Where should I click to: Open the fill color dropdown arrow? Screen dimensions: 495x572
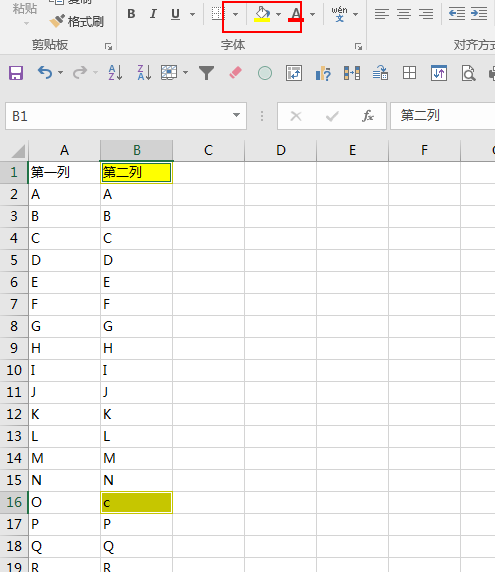pos(279,14)
